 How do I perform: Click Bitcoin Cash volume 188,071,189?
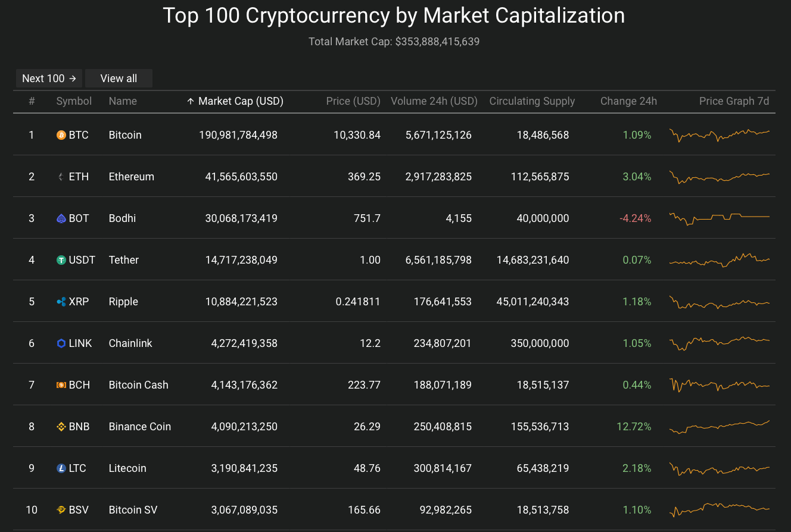point(443,385)
